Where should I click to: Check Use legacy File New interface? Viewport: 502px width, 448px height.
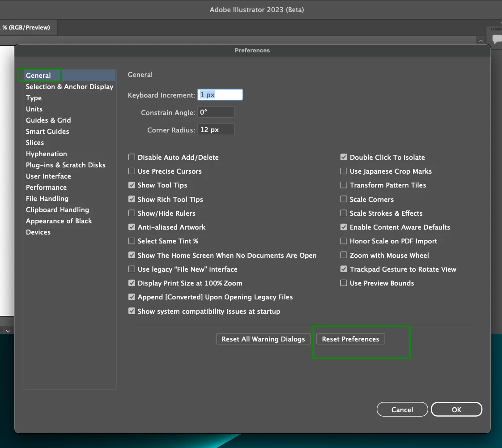tap(132, 269)
